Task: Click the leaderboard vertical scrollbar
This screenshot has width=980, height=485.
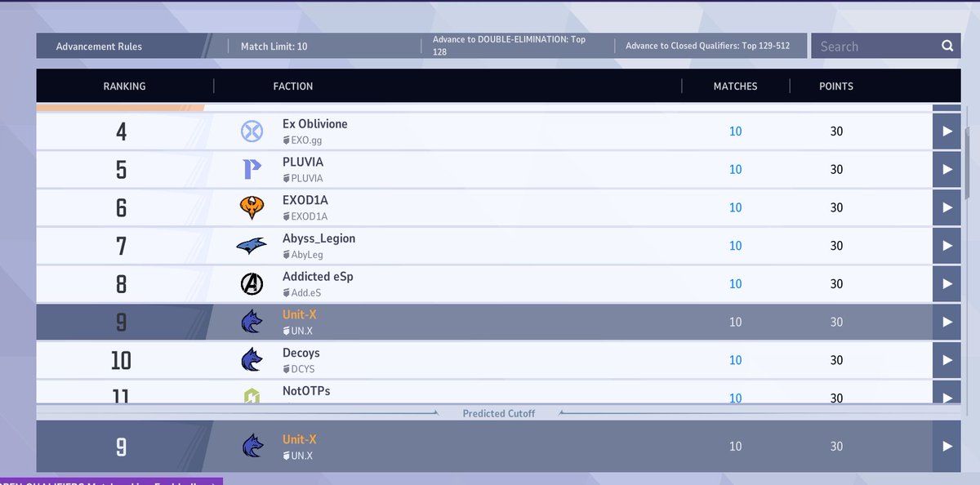Action: pos(967,163)
